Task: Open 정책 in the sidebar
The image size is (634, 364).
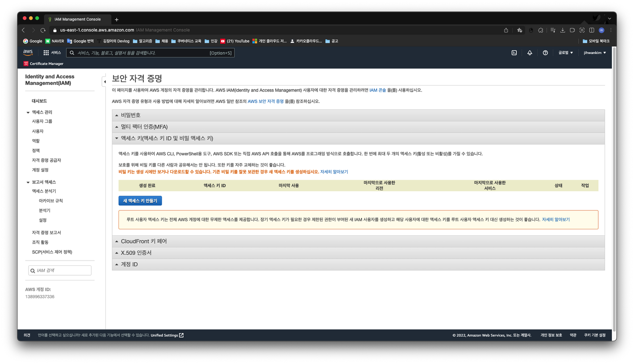Action: (36, 151)
